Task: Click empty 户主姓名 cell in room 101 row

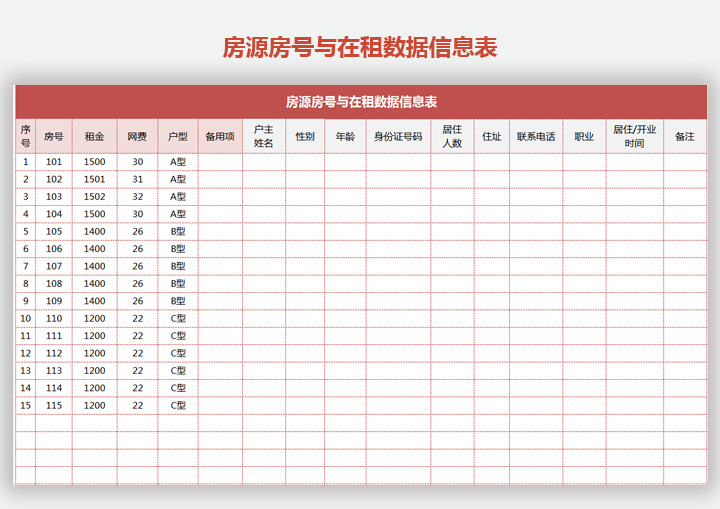Action: coord(264,162)
